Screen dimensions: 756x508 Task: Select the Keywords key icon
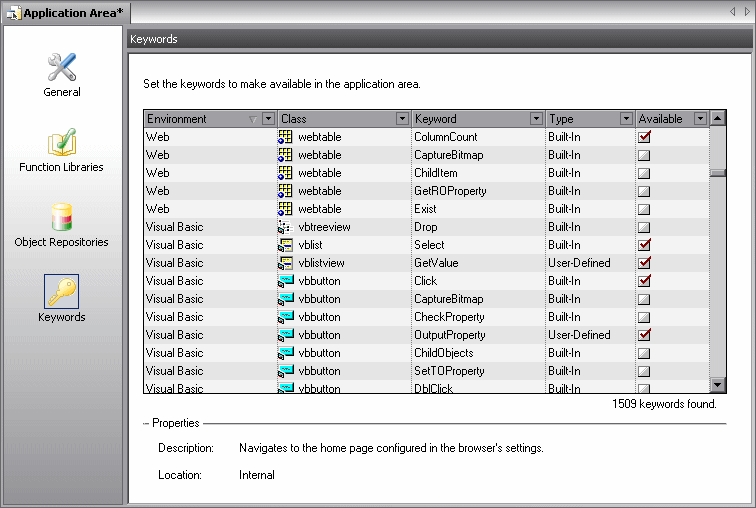coord(62,292)
